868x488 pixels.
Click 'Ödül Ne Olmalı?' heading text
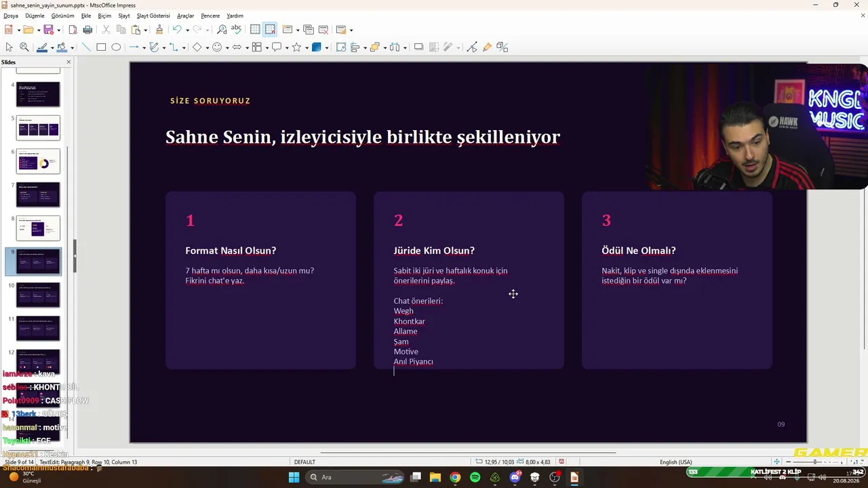click(639, 251)
